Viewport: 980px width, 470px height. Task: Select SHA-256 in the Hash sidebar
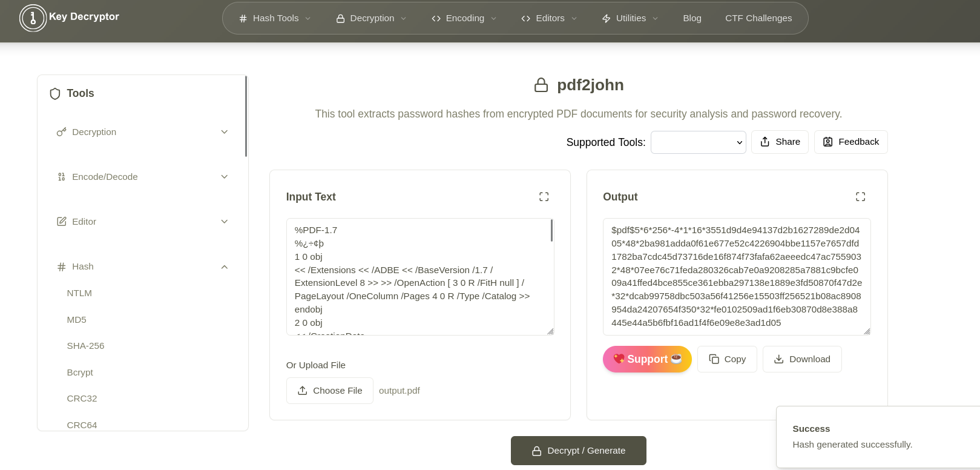click(85, 345)
